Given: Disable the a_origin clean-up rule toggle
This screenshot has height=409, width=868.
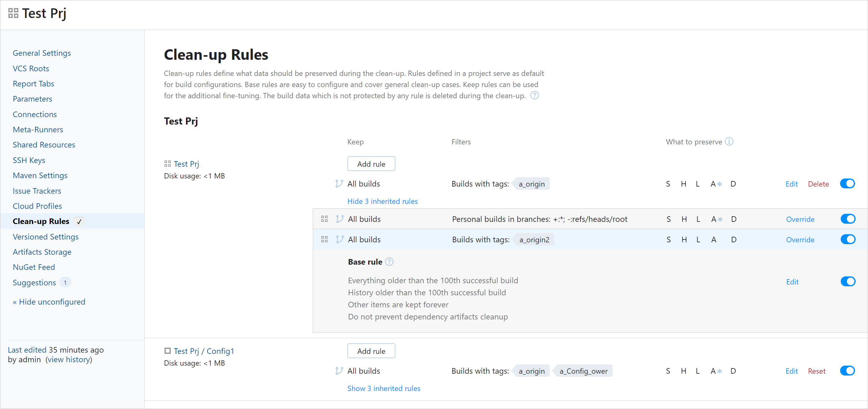Looking at the screenshot, I should (x=848, y=184).
